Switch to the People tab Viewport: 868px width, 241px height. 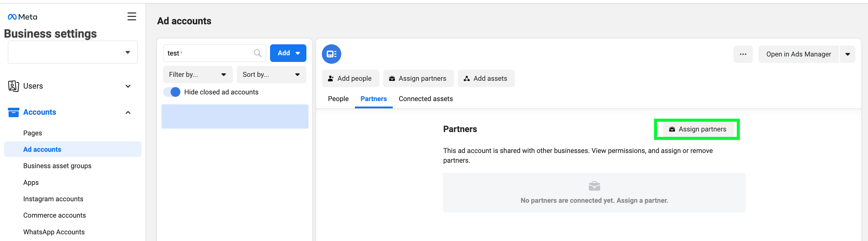click(338, 99)
